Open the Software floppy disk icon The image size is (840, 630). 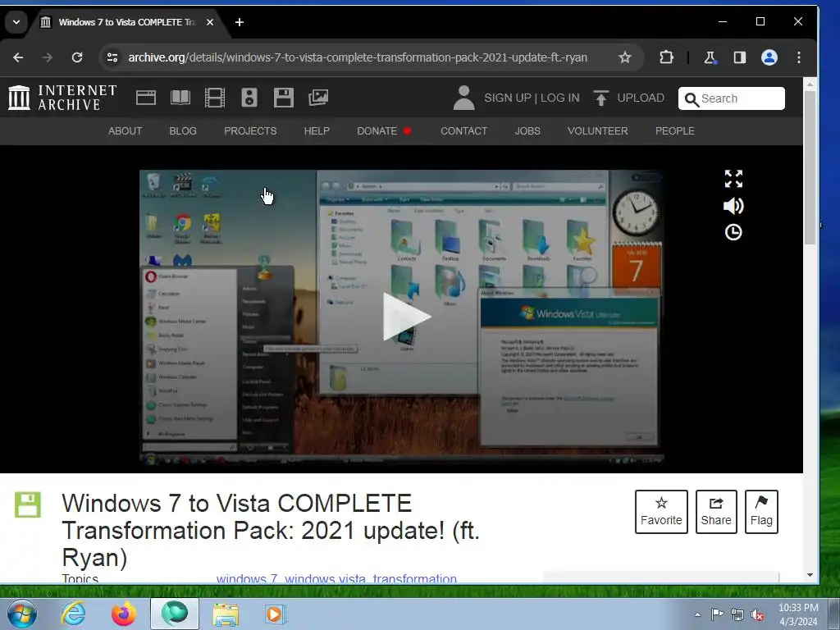283,98
